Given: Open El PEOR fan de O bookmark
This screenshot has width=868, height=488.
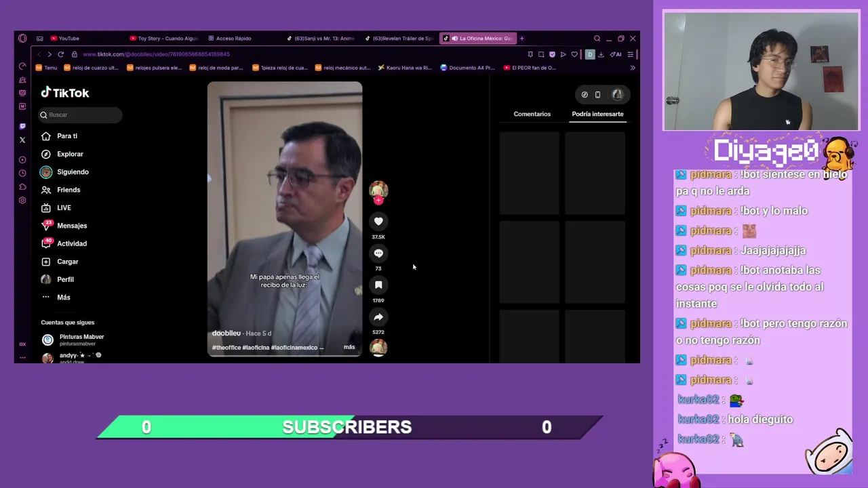Looking at the screenshot, I should (x=530, y=68).
